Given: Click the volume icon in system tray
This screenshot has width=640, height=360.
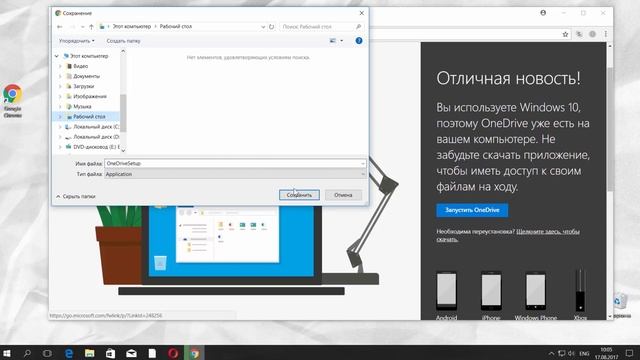Looking at the screenshot, I should [571, 353].
